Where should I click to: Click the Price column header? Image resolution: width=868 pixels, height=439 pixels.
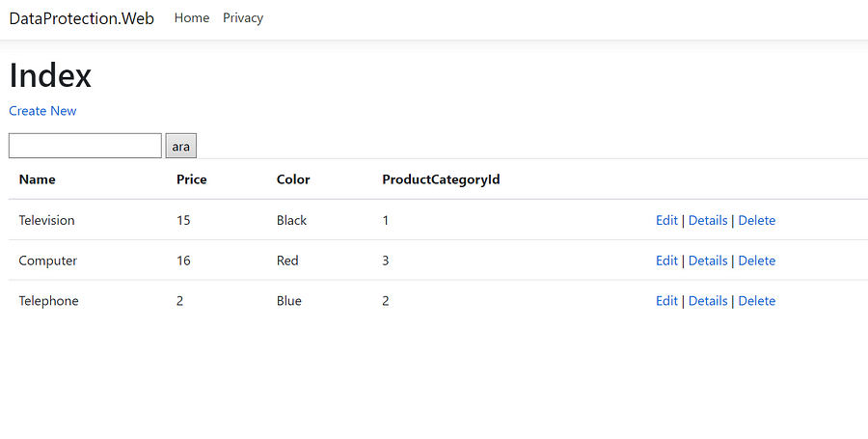pyautogui.click(x=192, y=179)
